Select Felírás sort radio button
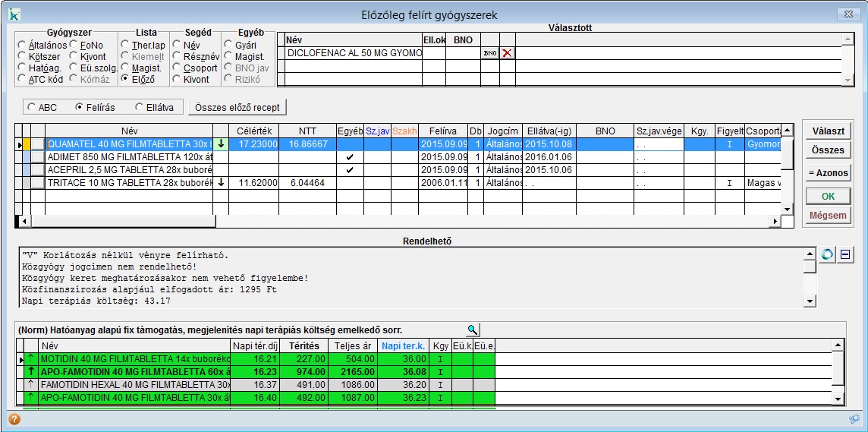This screenshot has width=868, height=432. point(79,108)
